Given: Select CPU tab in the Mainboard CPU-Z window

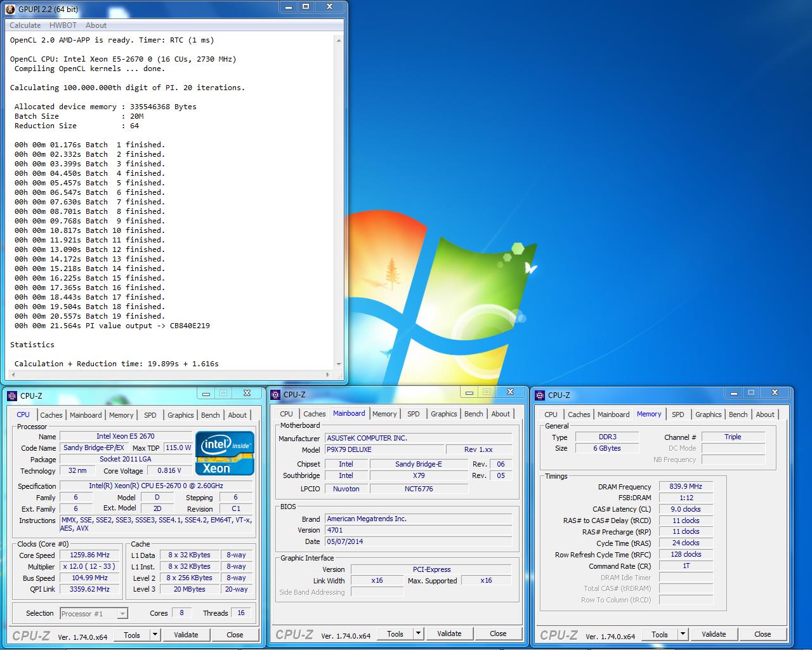Looking at the screenshot, I should click(287, 414).
